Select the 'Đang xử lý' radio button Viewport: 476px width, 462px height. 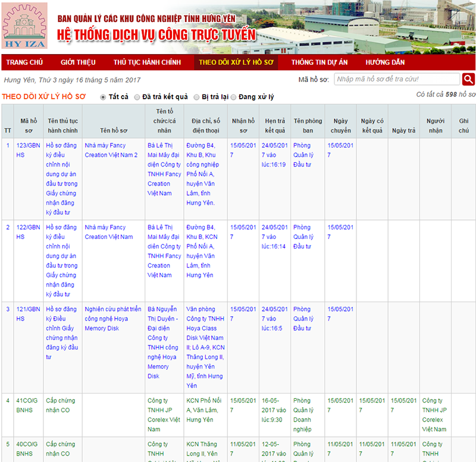(x=233, y=97)
